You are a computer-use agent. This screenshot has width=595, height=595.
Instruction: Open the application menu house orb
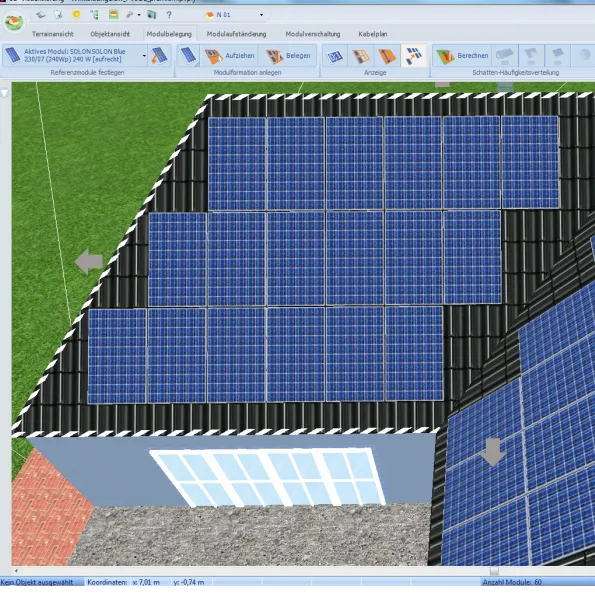pyautogui.click(x=14, y=21)
